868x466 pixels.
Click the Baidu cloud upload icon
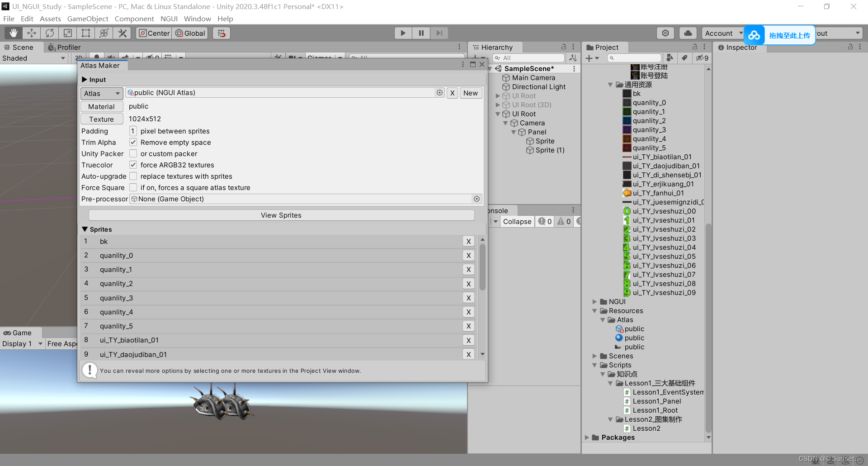[754, 35]
